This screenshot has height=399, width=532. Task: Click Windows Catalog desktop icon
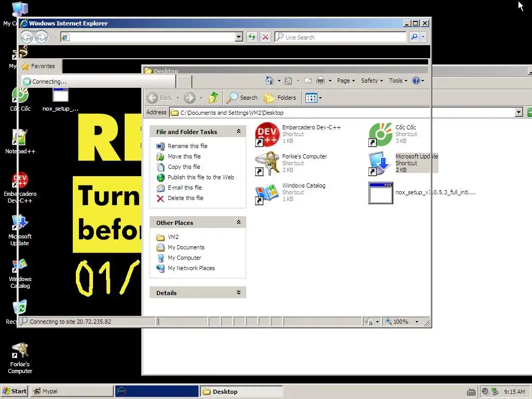tap(20, 273)
